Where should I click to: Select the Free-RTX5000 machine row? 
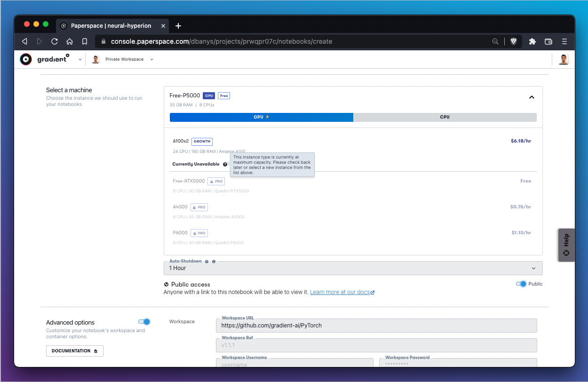coord(353,185)
